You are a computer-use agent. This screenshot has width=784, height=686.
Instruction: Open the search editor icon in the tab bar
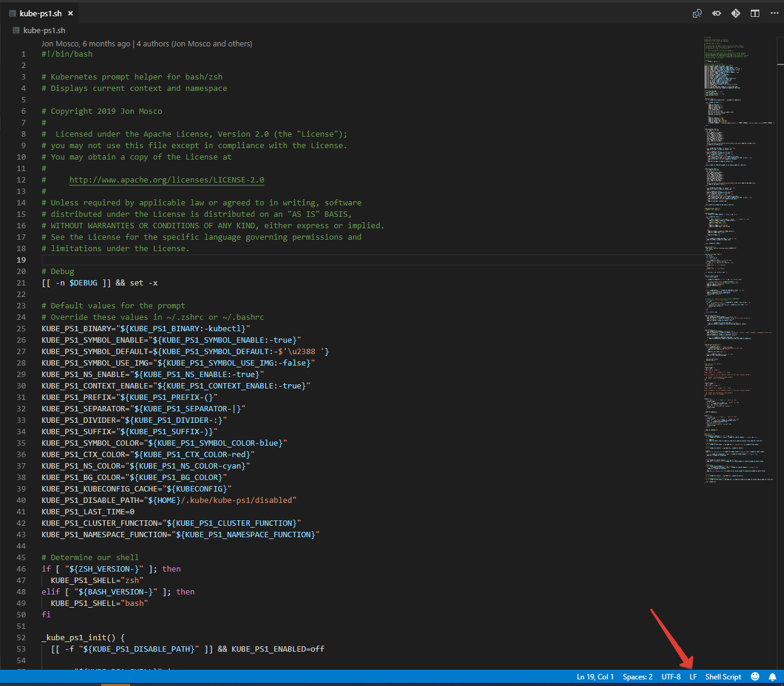coord(697,13)
